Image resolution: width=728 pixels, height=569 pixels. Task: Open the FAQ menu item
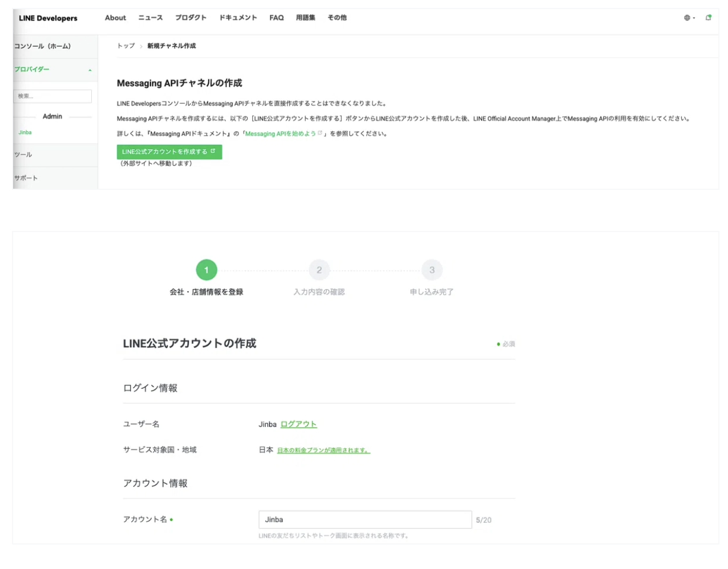click(277, 18)
